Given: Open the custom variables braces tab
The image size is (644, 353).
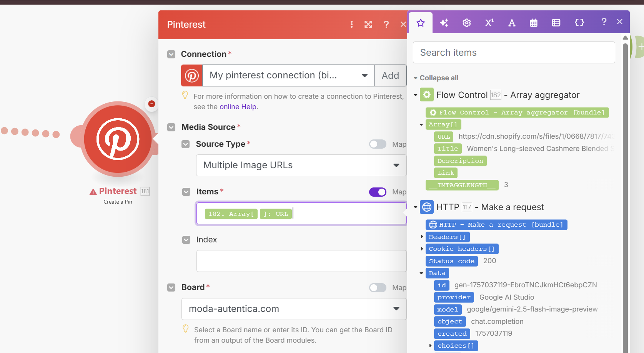Looking at the screenshot, I should [579, 23].
